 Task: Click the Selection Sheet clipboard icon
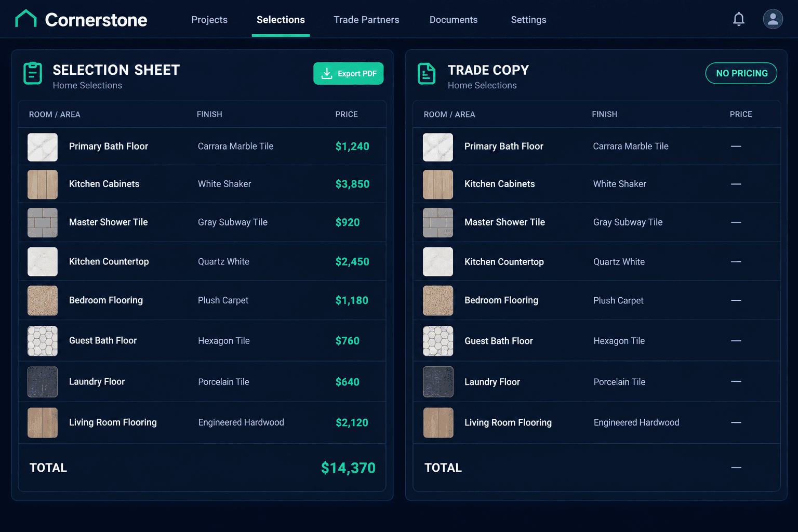click(x=33, y=73)
